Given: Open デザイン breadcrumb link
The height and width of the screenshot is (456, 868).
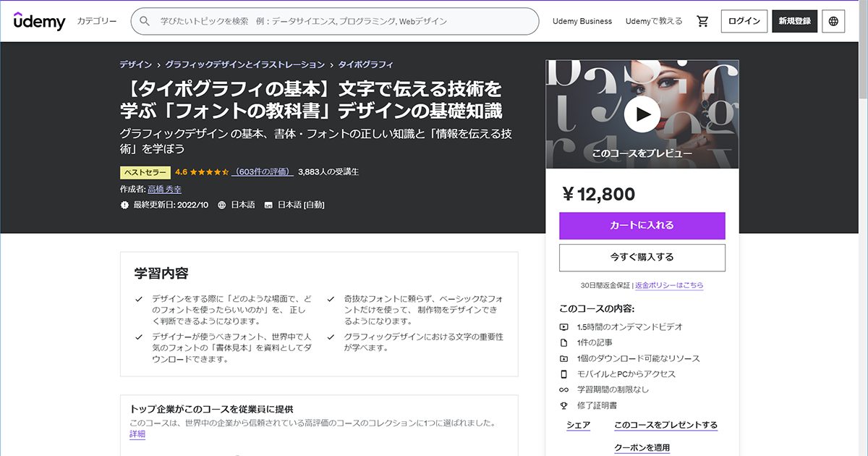Looking at the screenshot, I should (x=136, y=64).
